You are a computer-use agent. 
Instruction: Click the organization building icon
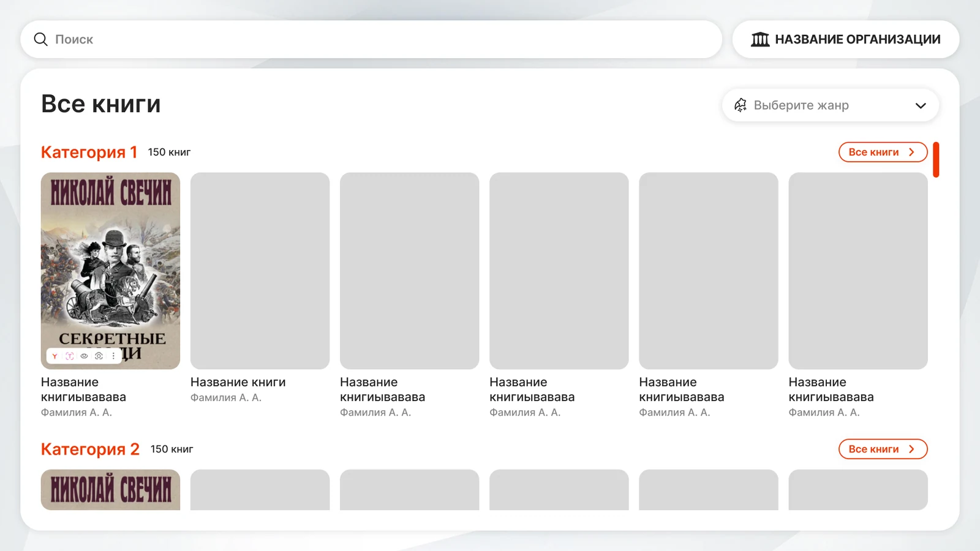coord(760,39)
